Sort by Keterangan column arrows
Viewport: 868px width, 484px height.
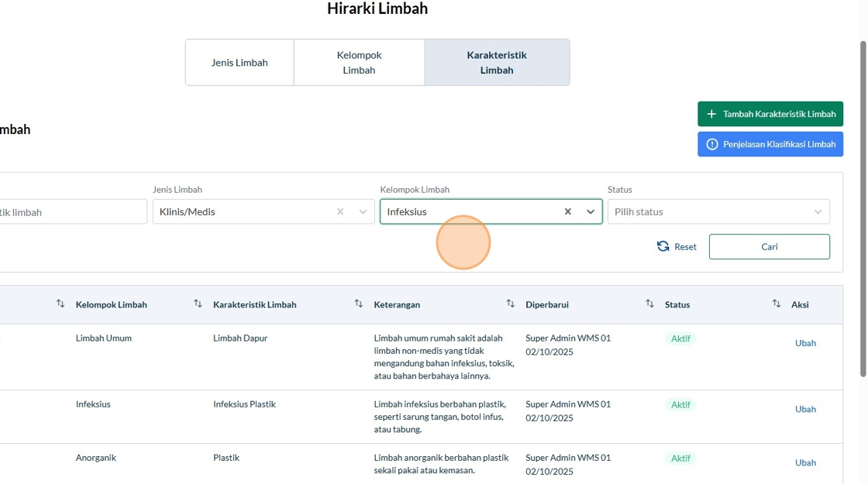(x=510, y=304)
